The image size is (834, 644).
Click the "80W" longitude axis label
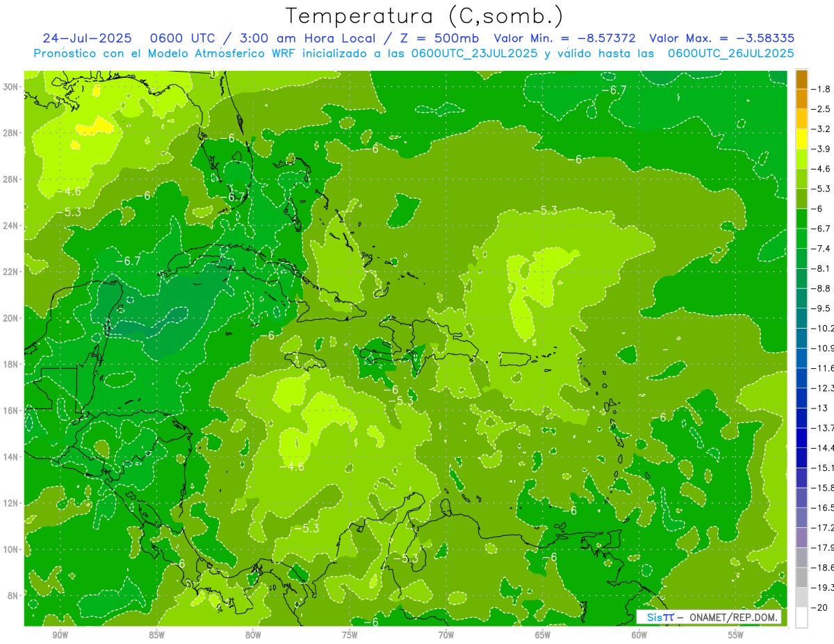pyautogui.click(x=253, y=635)
